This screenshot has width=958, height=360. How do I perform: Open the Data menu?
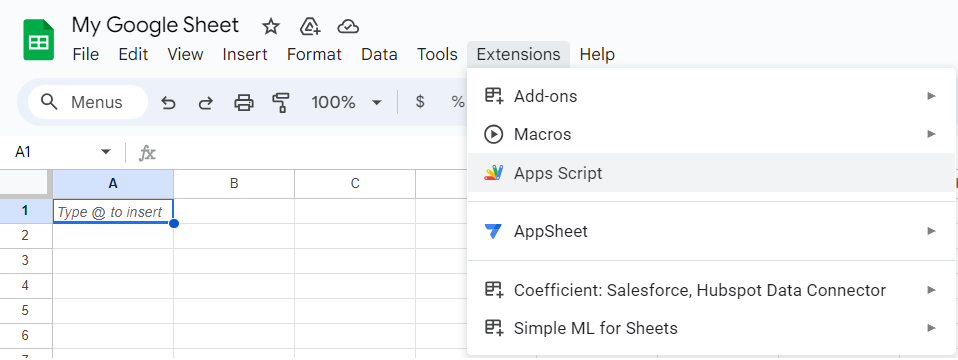379,54
